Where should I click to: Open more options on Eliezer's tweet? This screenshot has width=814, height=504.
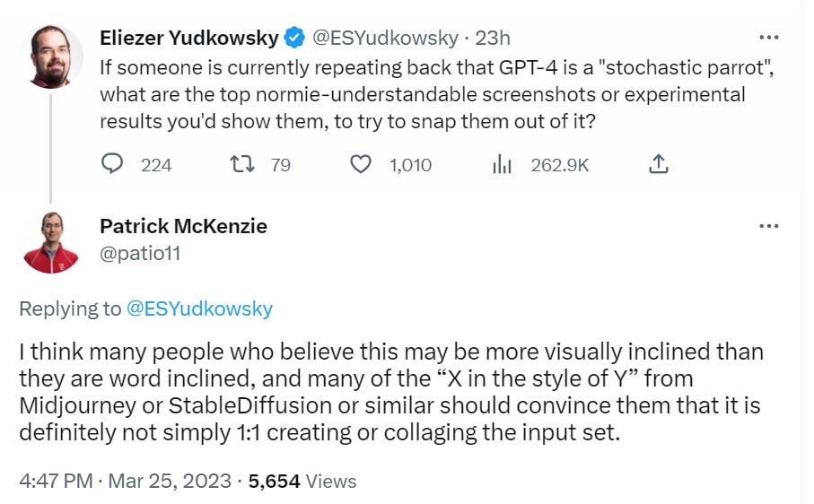tap(768, 38)
